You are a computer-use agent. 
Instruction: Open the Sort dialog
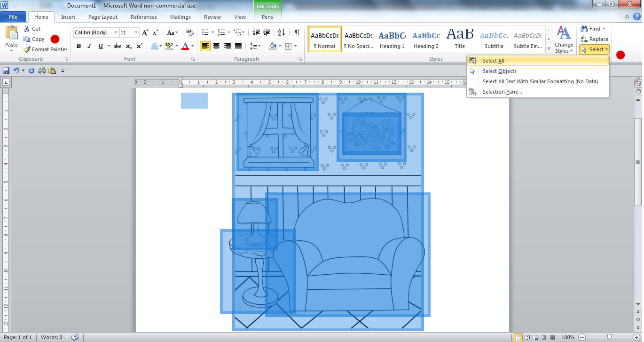tap(281, 33)
